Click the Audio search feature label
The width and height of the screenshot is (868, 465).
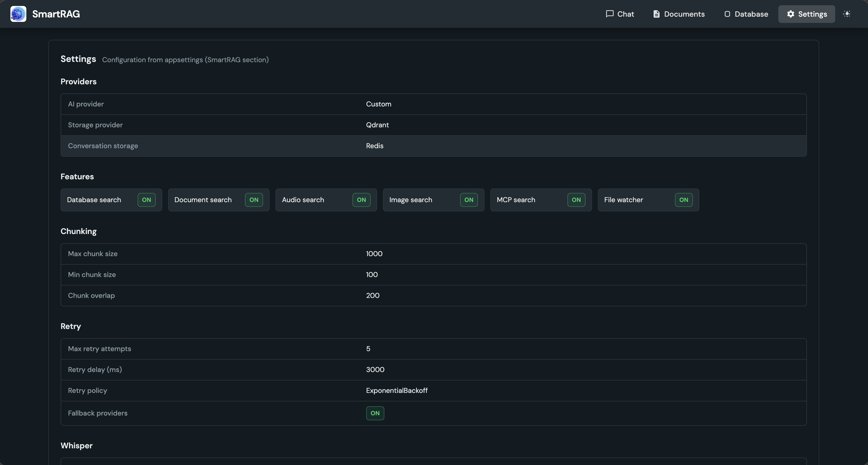(303, 200)
